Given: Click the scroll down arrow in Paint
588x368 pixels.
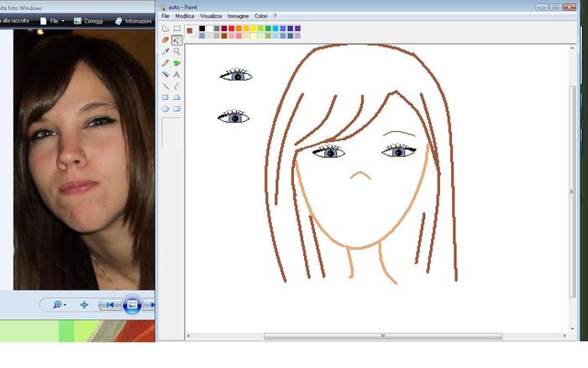Looking at the screenshot, I should 572,329.
